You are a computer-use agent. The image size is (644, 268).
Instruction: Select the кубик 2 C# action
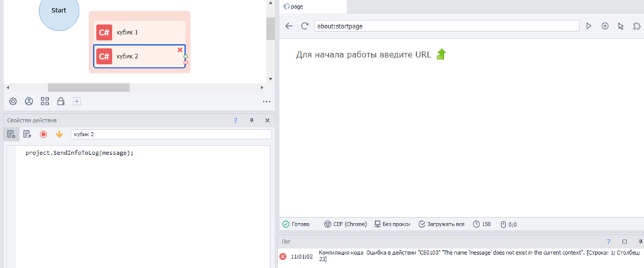[139, 56]
